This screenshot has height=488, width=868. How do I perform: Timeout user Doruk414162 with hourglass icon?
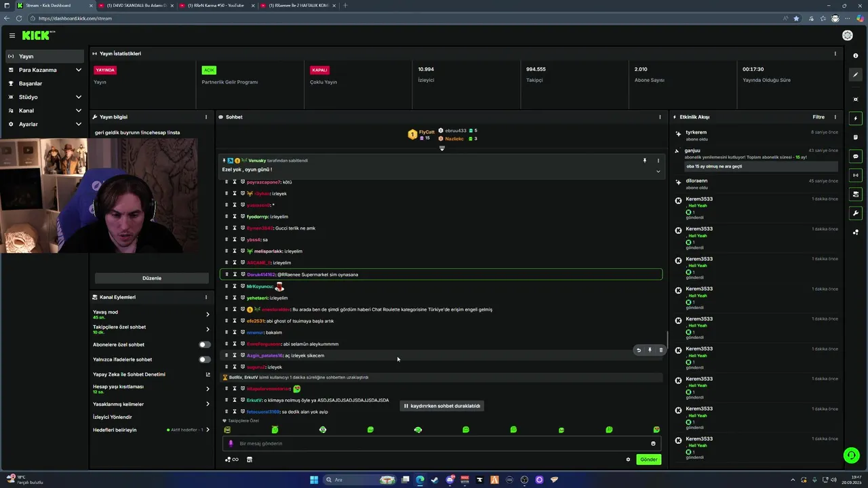(x=235, y=274)
